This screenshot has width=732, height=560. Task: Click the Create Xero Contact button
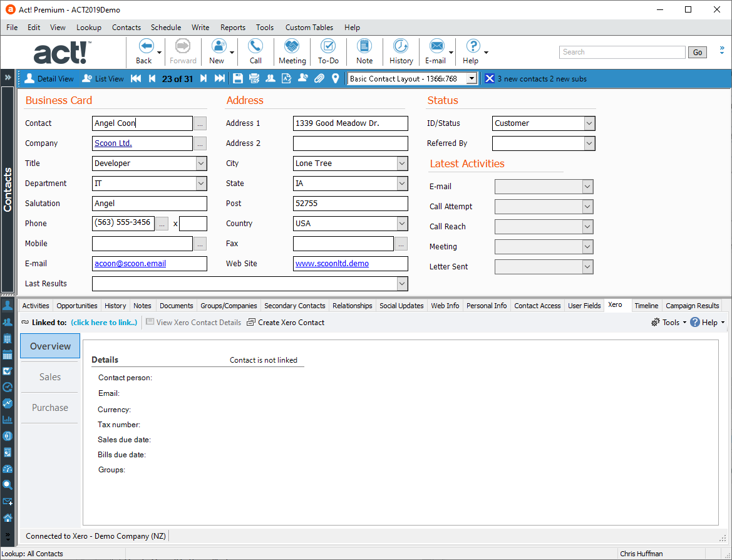click(x=286, y=323)
